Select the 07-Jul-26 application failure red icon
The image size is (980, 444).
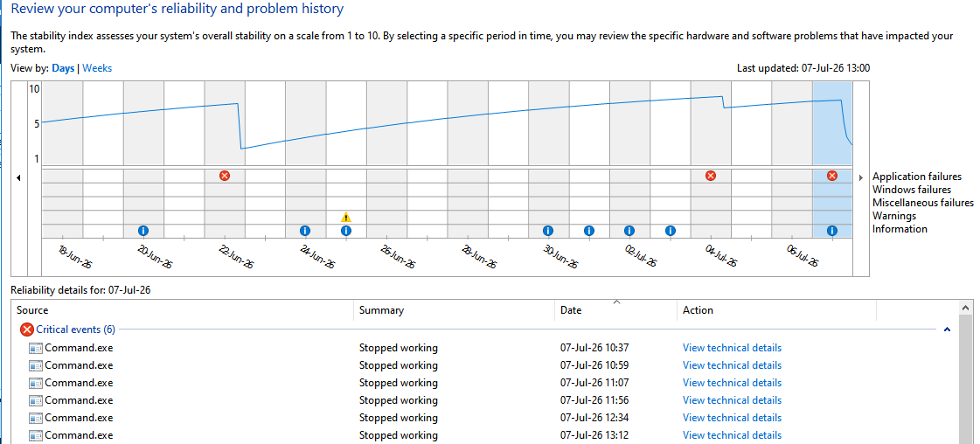coord(832,176)
